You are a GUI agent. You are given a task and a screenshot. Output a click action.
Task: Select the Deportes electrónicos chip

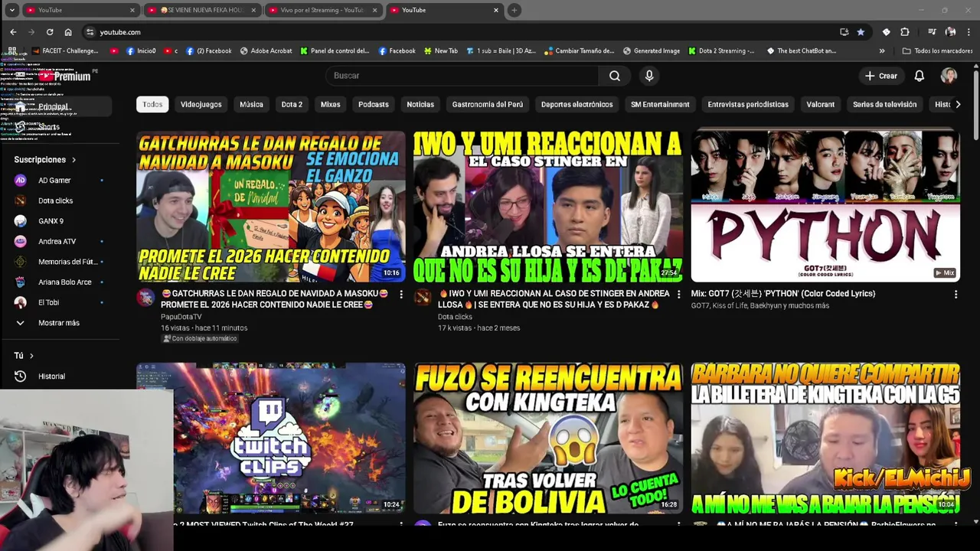click(x=577, y=104)
